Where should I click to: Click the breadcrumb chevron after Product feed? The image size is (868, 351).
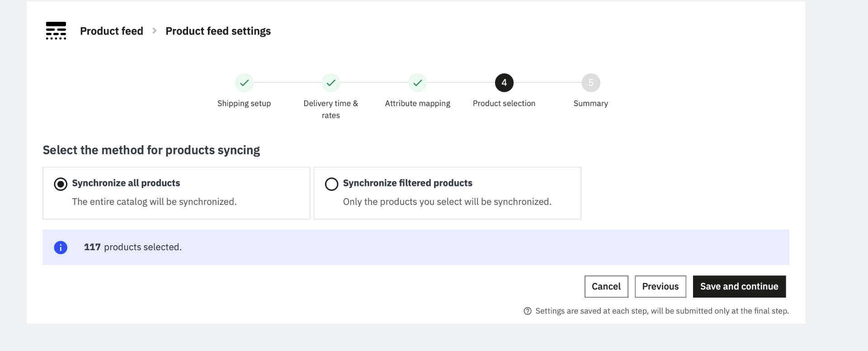click(x=155, y=31)
